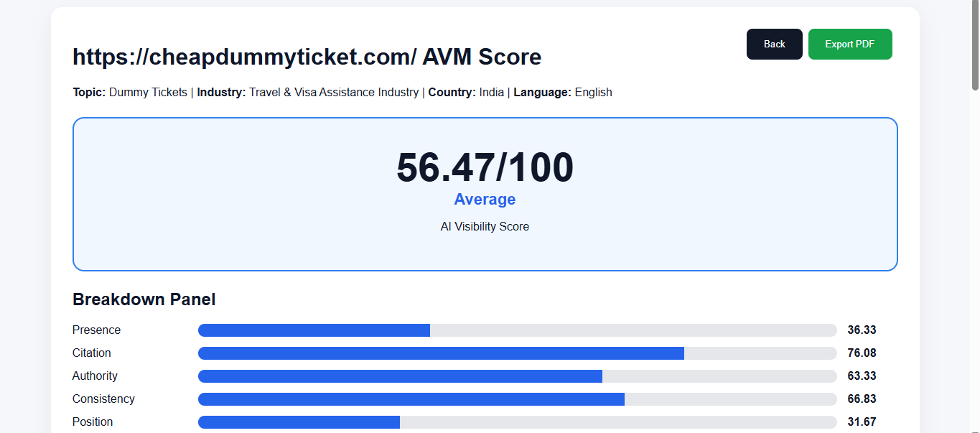Click the Back button
This screenshot has height=433, width=980.
point(774,44)
